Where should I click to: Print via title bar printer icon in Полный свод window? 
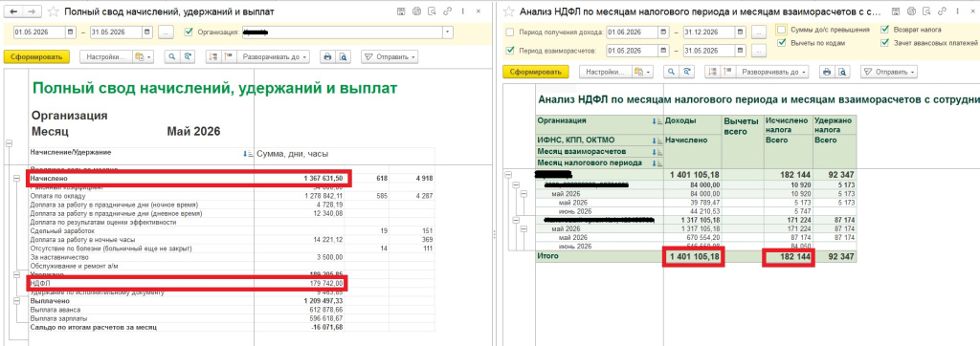[417, 11]
